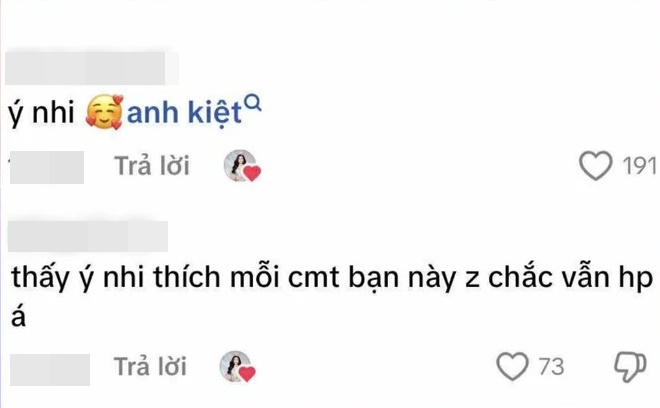This screenshot has height=408, width=660.
Task: Dislike the comment about ý nhi thích cmt
Action: pyautogui.click(x=630, y=367)
